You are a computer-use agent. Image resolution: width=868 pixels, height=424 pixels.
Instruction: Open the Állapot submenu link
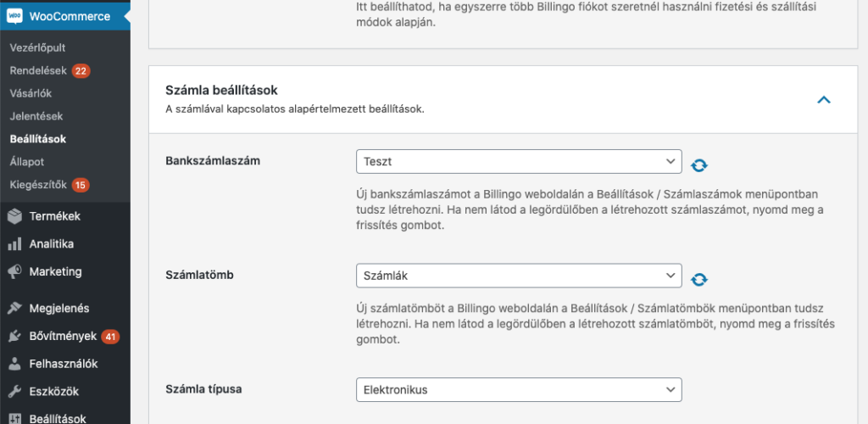26,162
